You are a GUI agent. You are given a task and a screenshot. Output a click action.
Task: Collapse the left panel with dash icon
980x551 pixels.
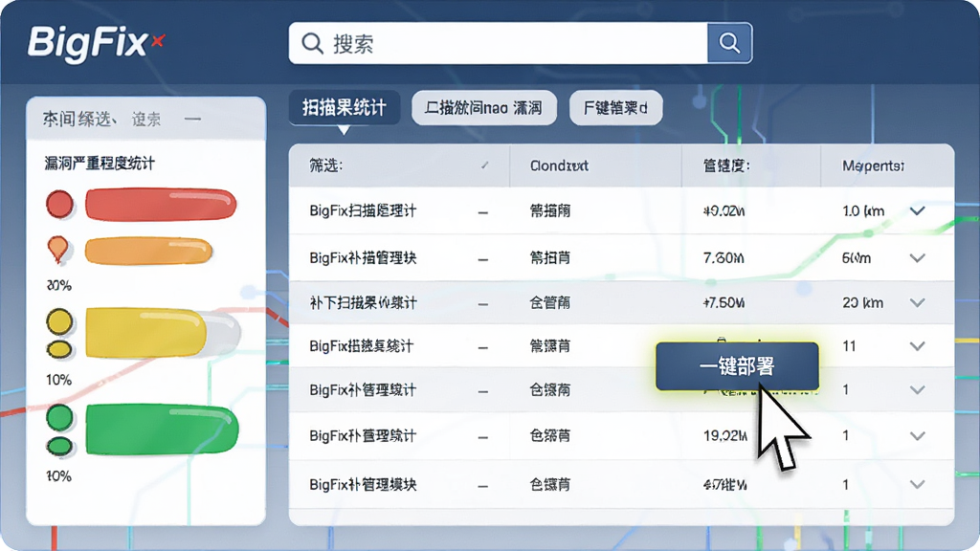193,119
